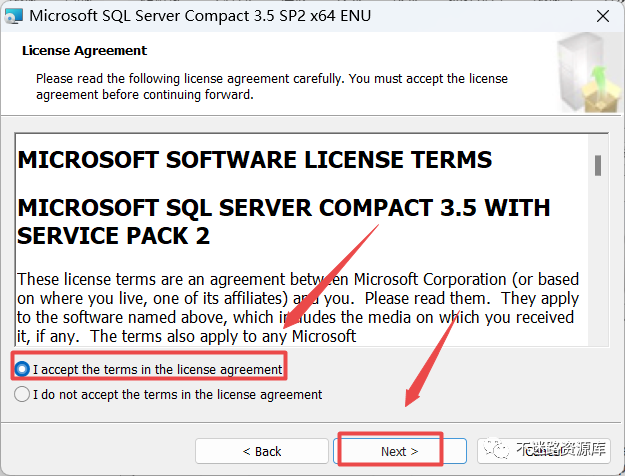Click the "Please read the following license" instruction

[x=272, y=87]
